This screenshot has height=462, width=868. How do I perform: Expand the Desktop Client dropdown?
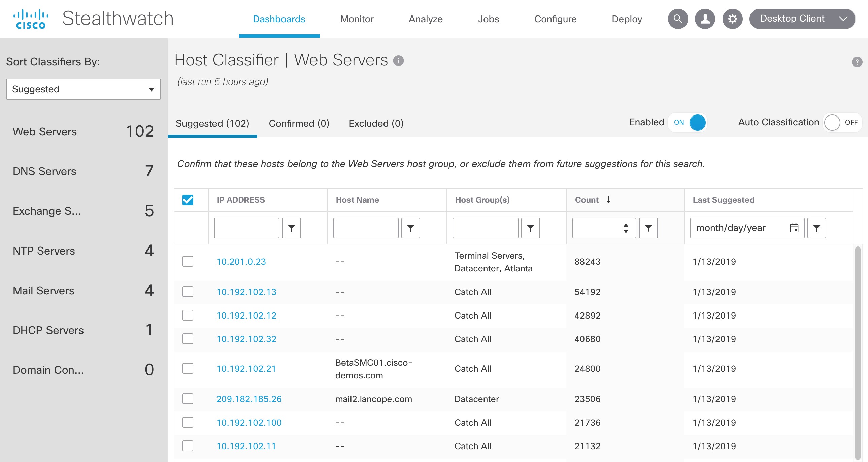pyautogui.click(x=802, y=19)
